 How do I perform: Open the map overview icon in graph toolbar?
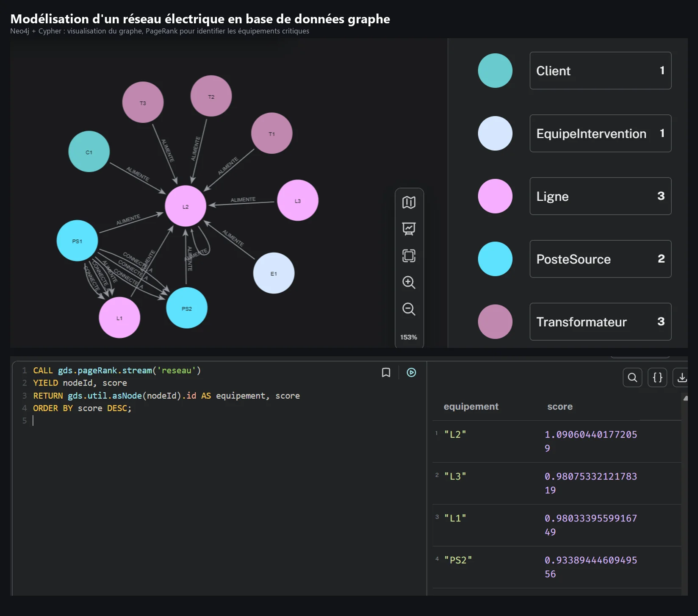409,203
